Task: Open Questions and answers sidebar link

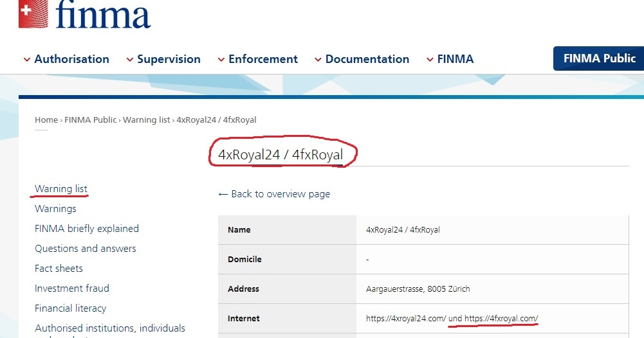Action: pos(86,249)
